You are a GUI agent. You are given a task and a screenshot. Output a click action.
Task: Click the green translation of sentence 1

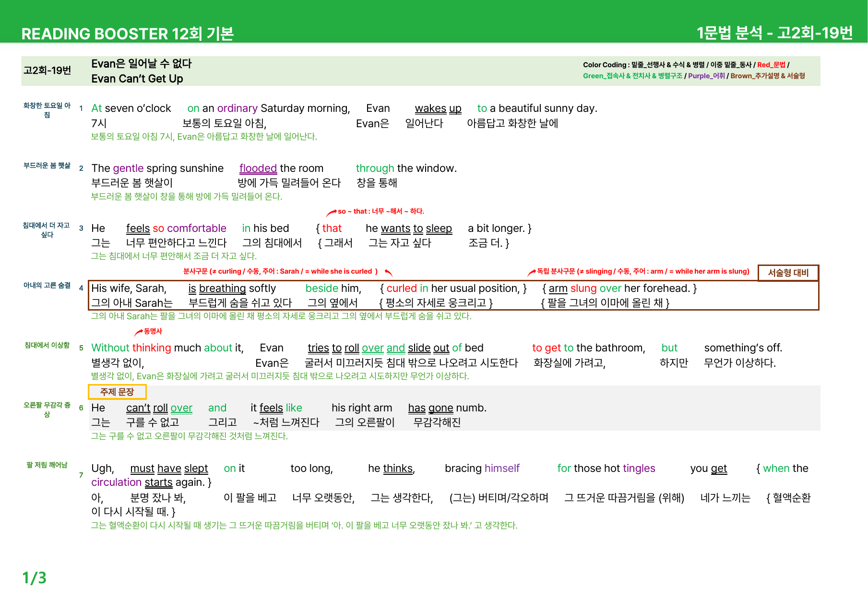pos(204,136)
